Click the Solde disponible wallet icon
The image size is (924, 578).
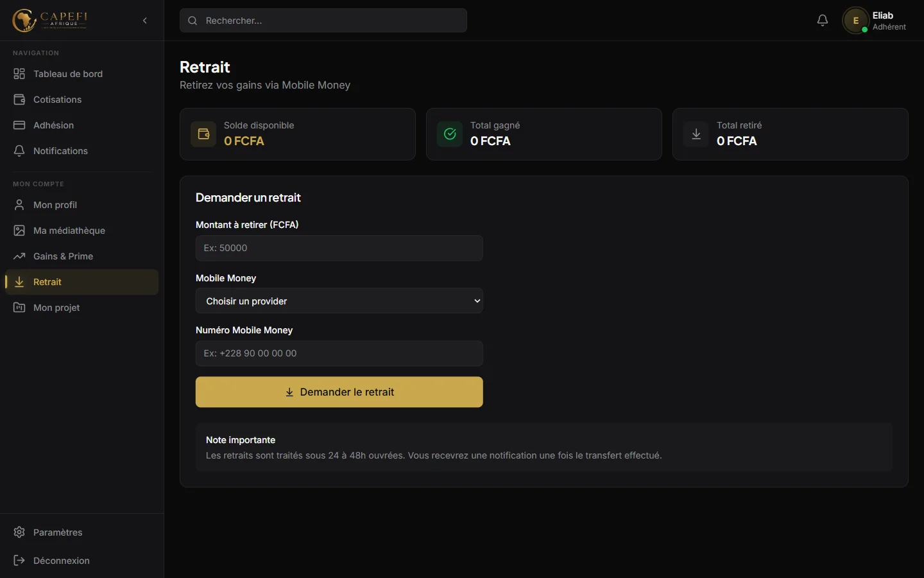point(203,134)
